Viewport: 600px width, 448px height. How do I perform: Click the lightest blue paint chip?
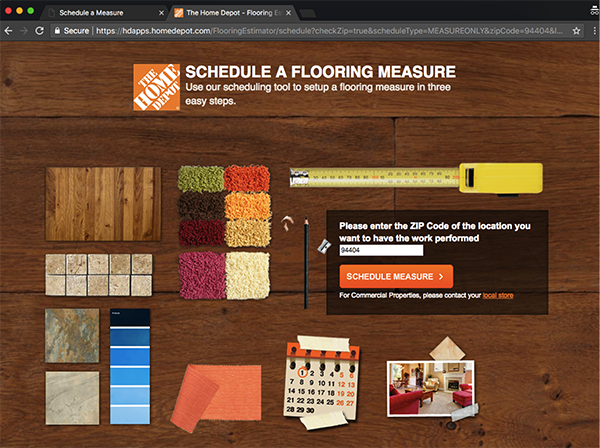pyautogui.click(x=130, y=415)
